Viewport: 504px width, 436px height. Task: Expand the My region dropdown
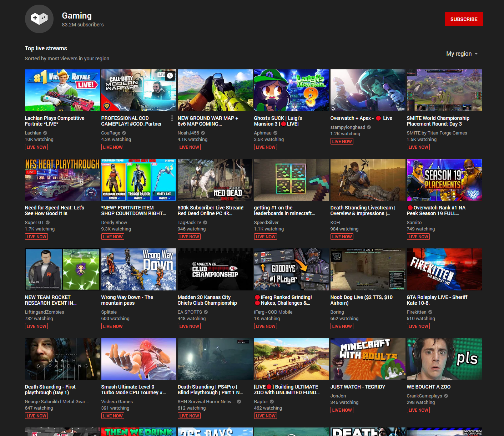point(462,54)
